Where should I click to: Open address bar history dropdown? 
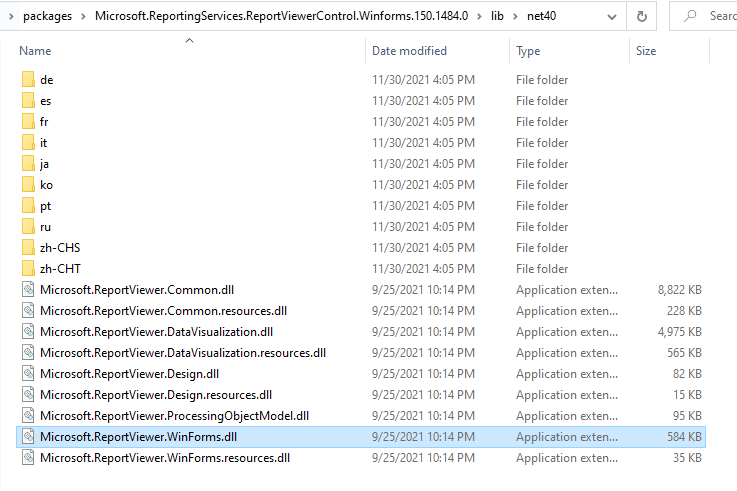[612, 17]
